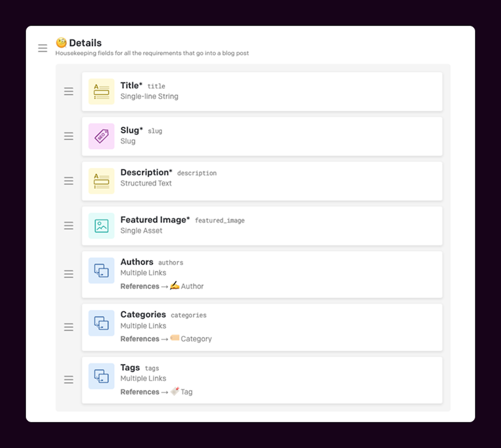Click the Featured Image asset icon
Viewport: 501px width, 448px height.
(101, 226)
